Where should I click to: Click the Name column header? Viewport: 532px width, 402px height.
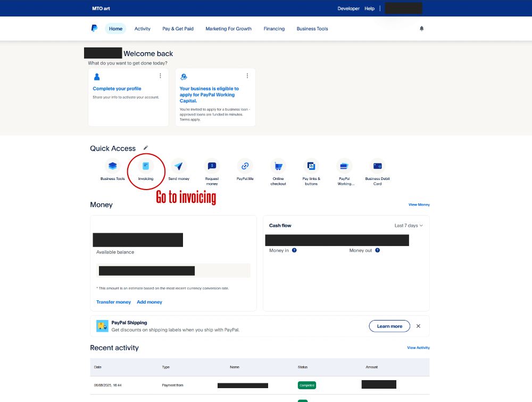(x=235, y=367)
